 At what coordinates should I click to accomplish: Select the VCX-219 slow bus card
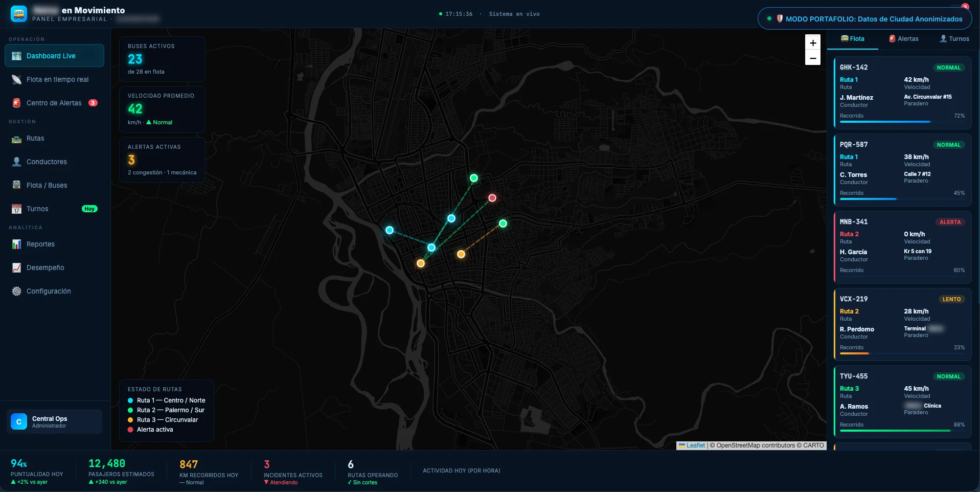tap(902, 324)
